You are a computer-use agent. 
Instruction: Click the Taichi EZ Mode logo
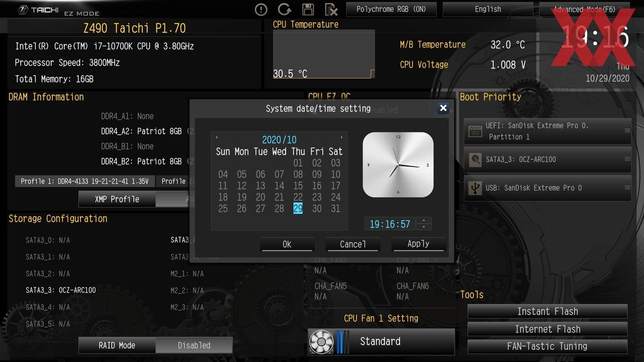point(58,10)
